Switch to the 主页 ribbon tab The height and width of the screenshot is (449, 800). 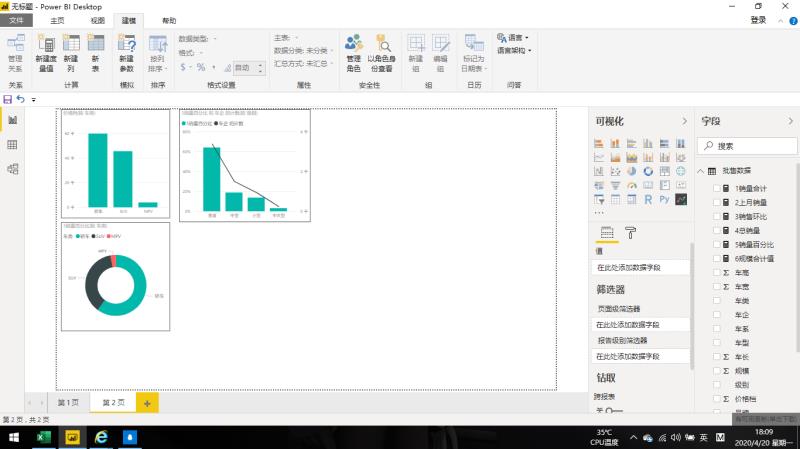[x=57, y=20]
